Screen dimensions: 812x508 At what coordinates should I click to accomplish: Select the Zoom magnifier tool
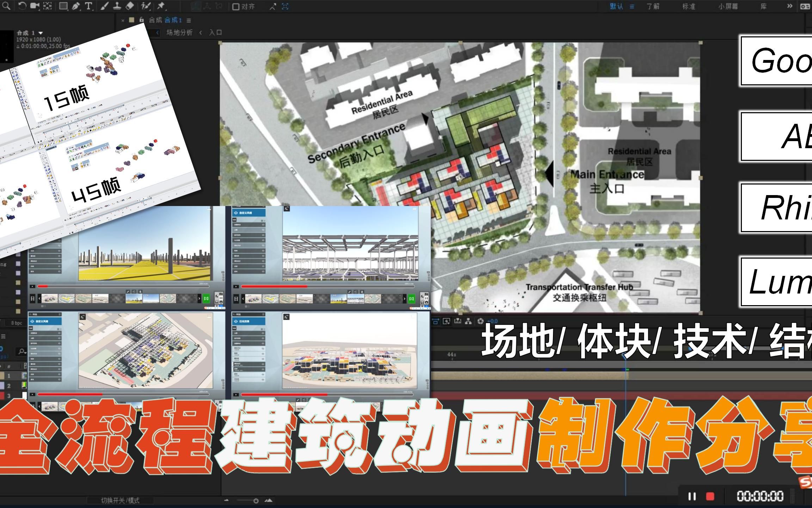[x=6, y=5]
